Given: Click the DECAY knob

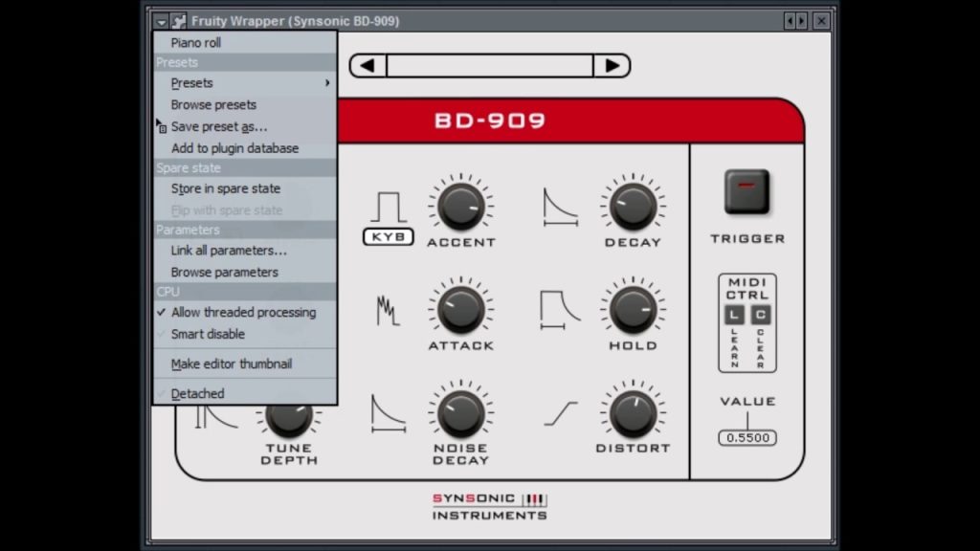Looking at the screenshot, I should tap(633, 207).
